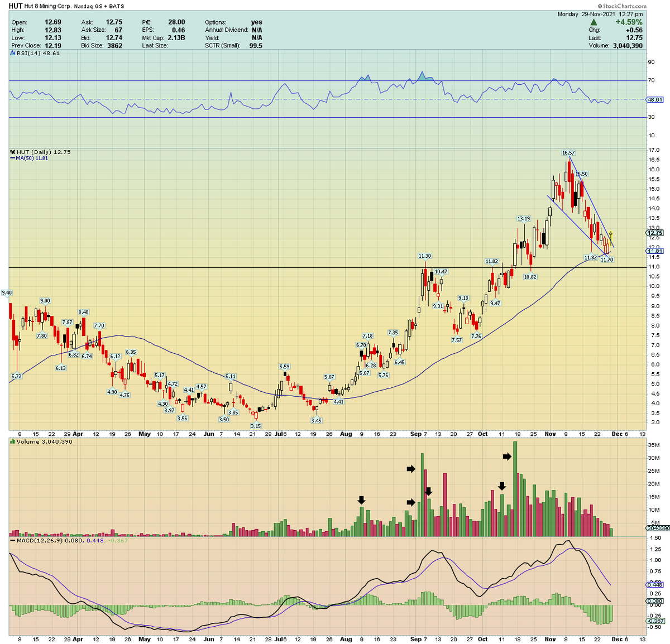Screen dimensions: 670x644
Task: Click the Prev Close value 12.19
Action: pyautogui.click(x=53, y=46)
